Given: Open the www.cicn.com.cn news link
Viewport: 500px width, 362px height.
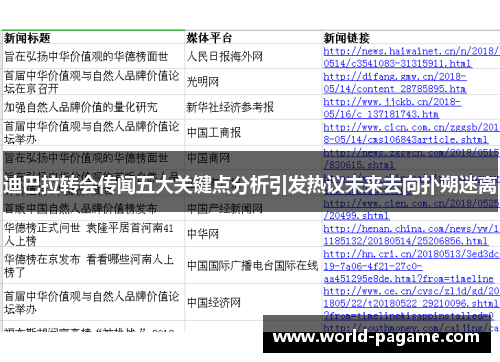Looking at the screenshot, I should point(411,133).
